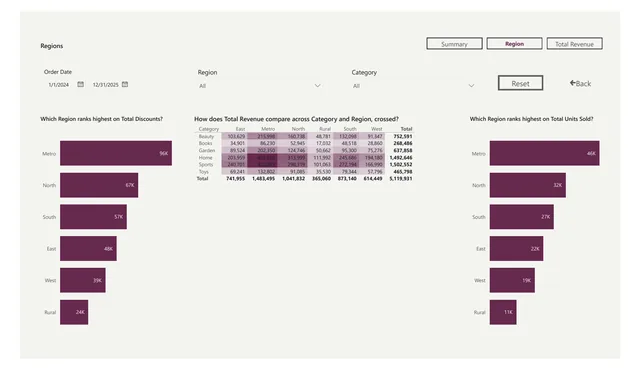Image resolution: width=640 pixels, height=370 pixels.
Task: Select the Rural 11K units sold bar
Action: pos(503,312)
